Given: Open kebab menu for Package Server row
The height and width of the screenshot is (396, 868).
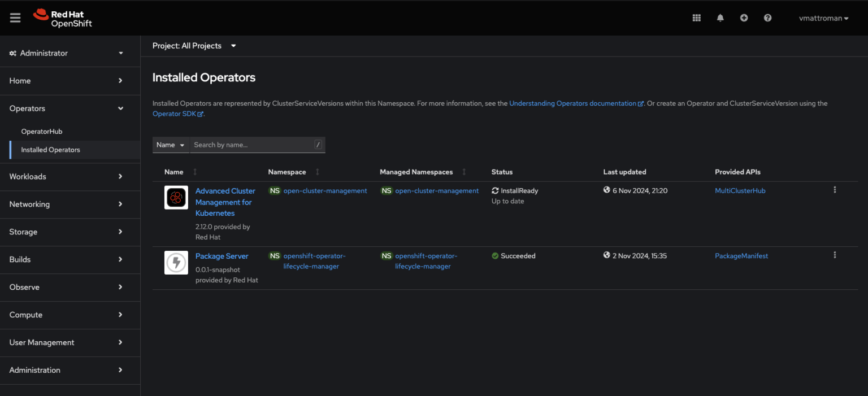Looking at the screenshot, I should pos(835,255).
